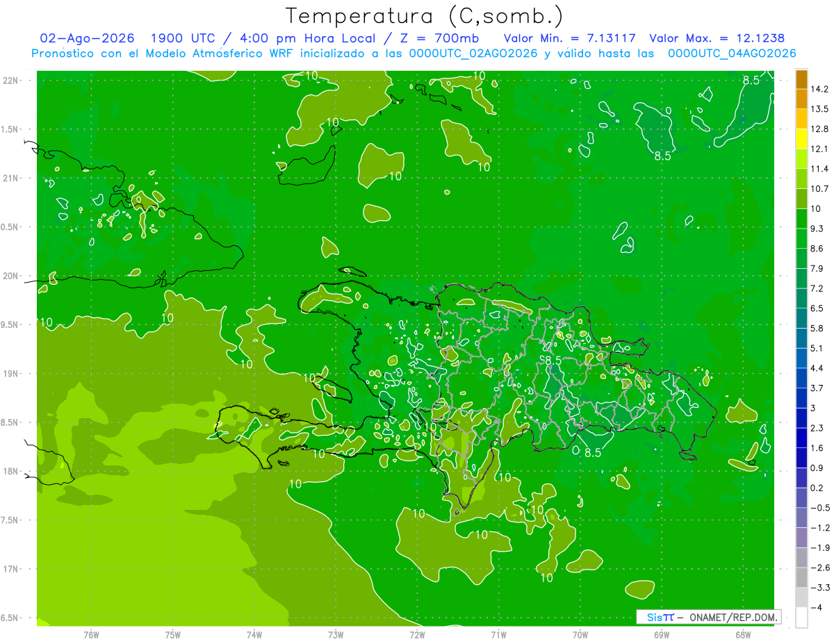Click the '22N' latitude axis label
834x644 pixels.
pyautogui.click(x=12, y=81)
